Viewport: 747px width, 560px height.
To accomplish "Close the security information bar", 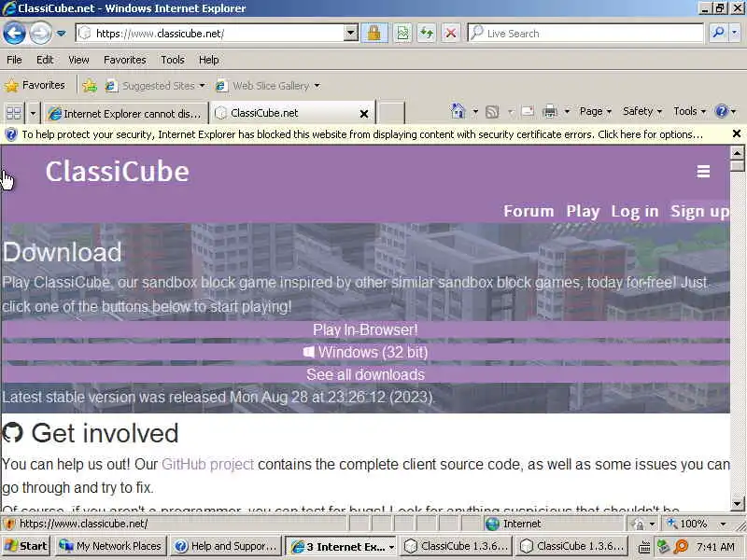I will click(x=737, y=133).
